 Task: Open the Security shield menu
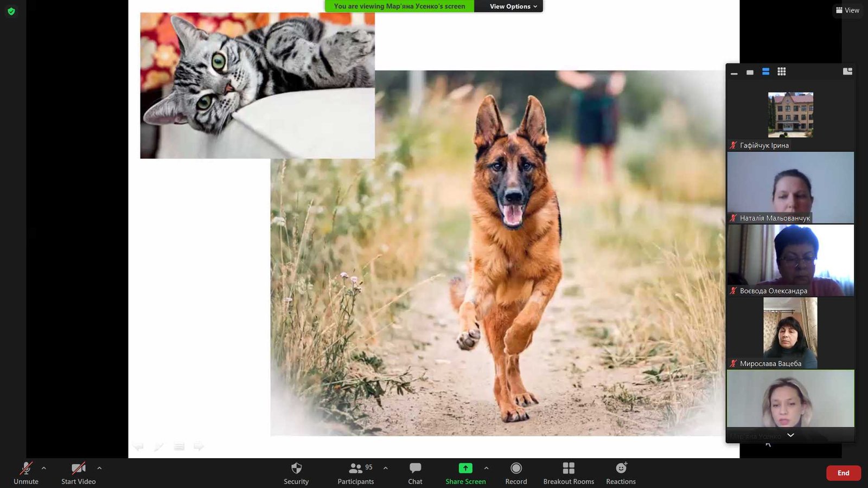pos(296,473)
